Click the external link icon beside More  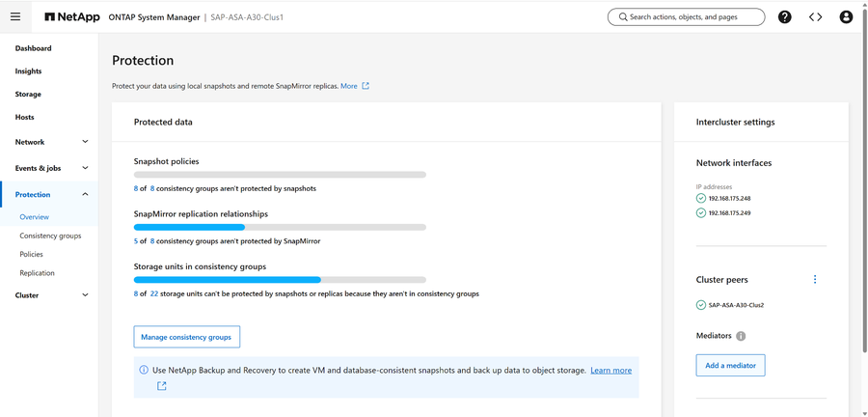tap(366, 86)
